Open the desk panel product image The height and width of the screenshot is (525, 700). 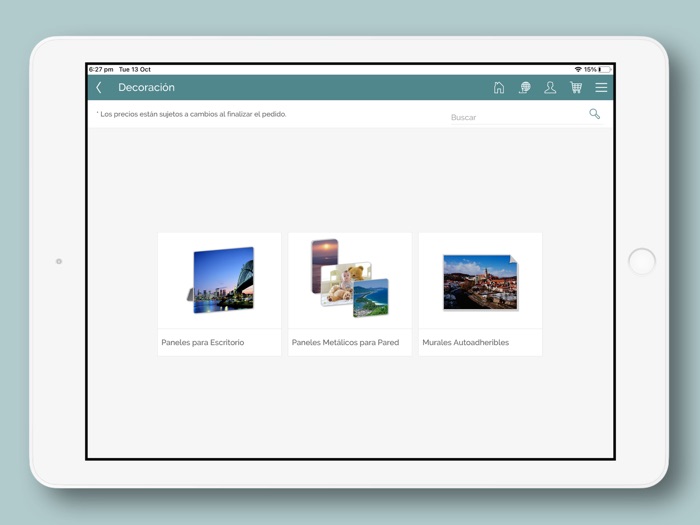pos(220,280)
